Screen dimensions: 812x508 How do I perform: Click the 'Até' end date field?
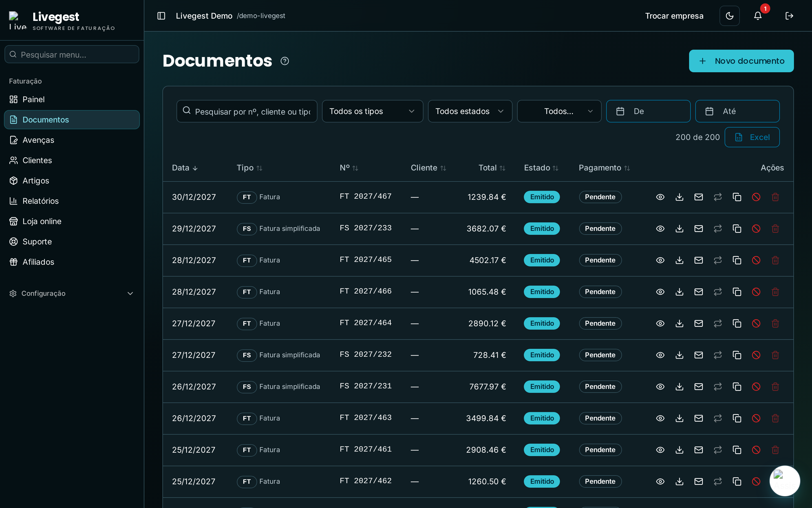737,111
